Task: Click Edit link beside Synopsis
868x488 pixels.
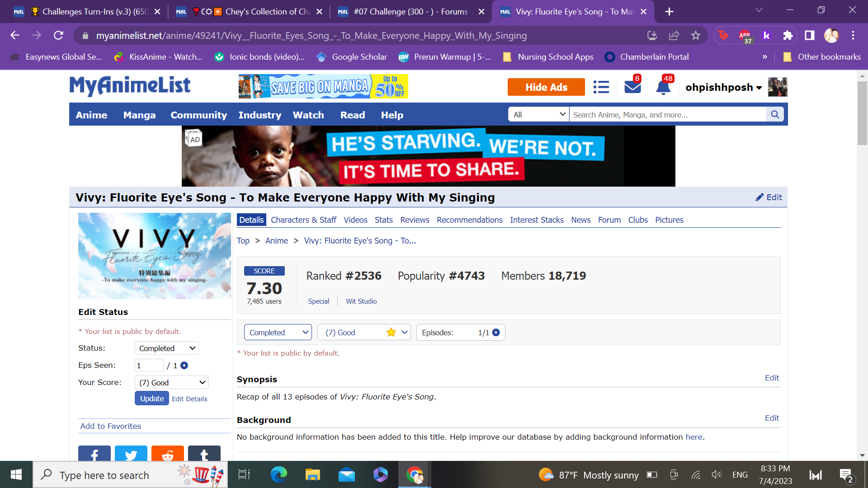Action: click(x=772, y=378)
